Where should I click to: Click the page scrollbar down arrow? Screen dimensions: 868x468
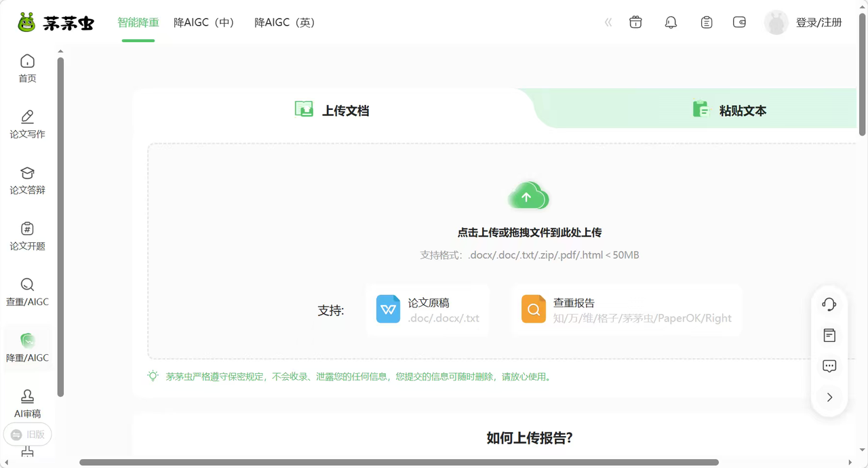click(863, 450)
